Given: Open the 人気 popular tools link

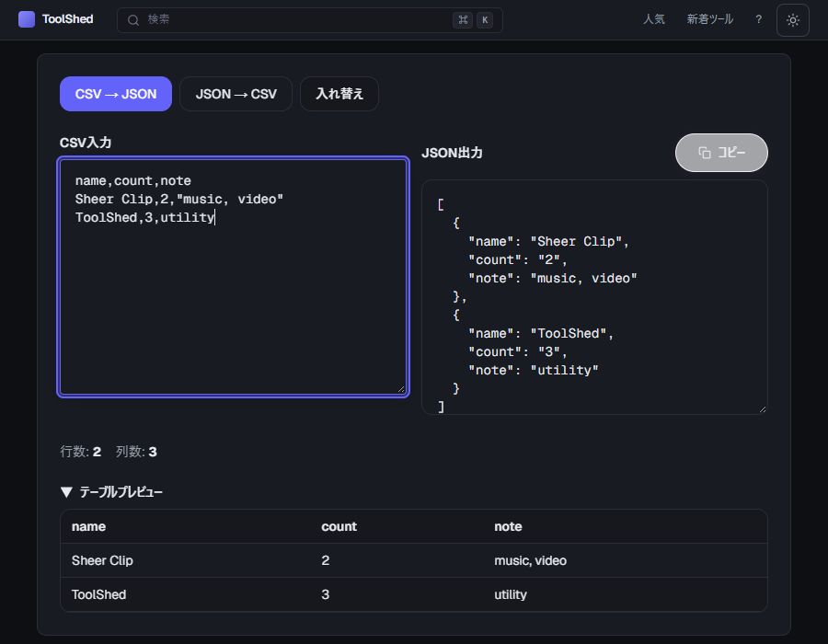Looking at the screenshot, I should pos(654,19).
